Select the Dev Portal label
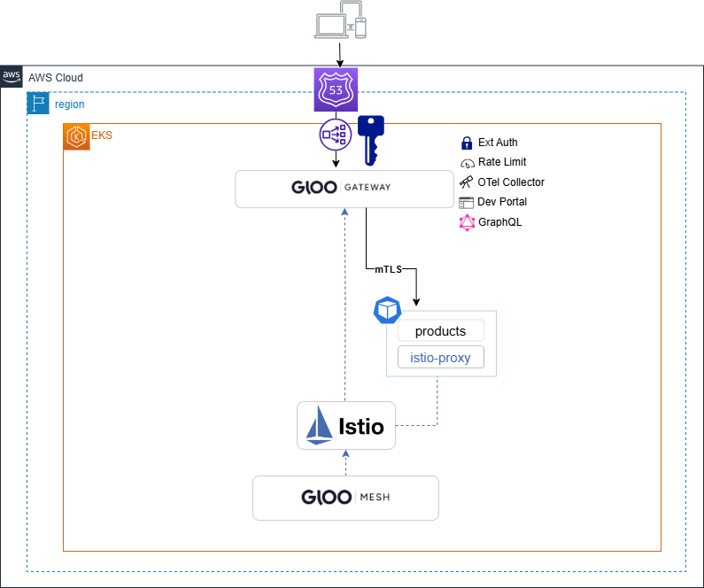704x588 pixels. pos(502,202)
